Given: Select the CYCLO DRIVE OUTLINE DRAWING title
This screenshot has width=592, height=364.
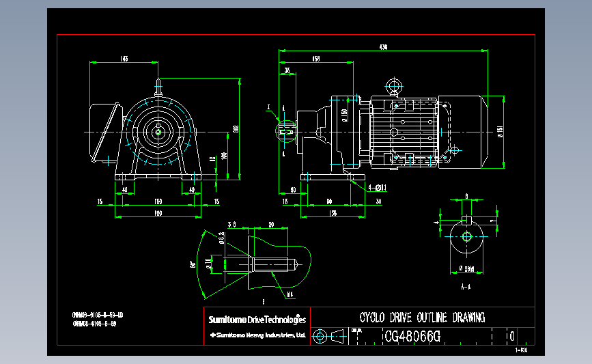Looking at the screenshot, I should (x=422, y=318).
